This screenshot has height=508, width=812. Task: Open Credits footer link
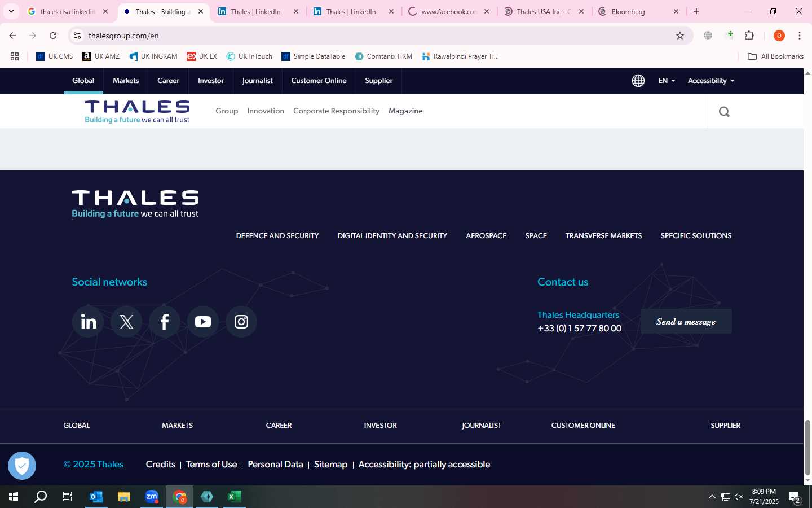point(161,465)
